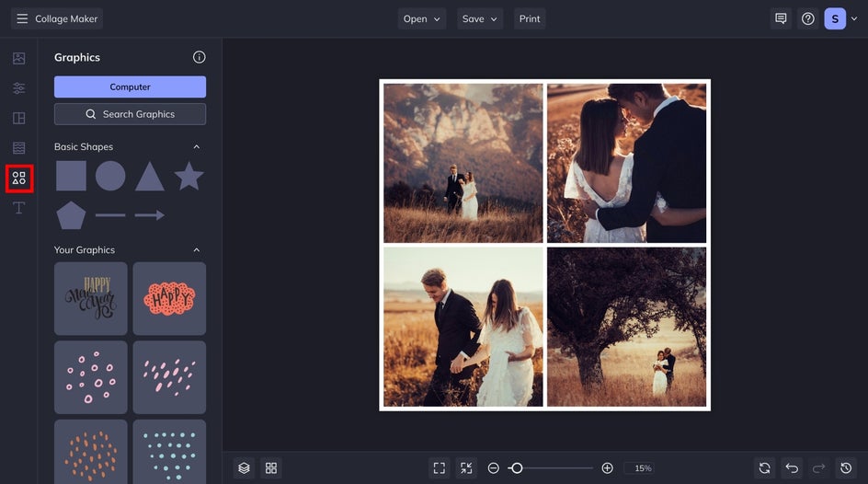
Task: Click the Undo arrow icon
Action: 792,468
